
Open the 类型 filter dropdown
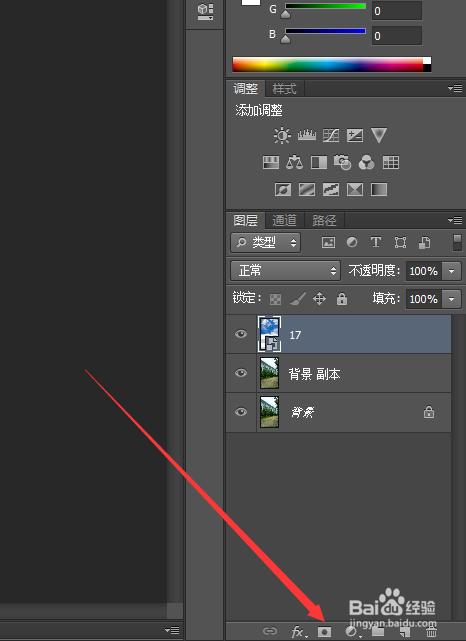[266, 243]
